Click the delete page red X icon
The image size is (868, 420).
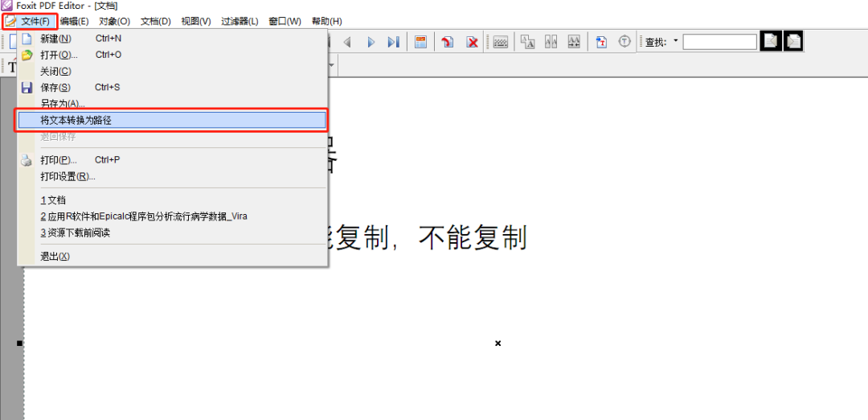473,42
